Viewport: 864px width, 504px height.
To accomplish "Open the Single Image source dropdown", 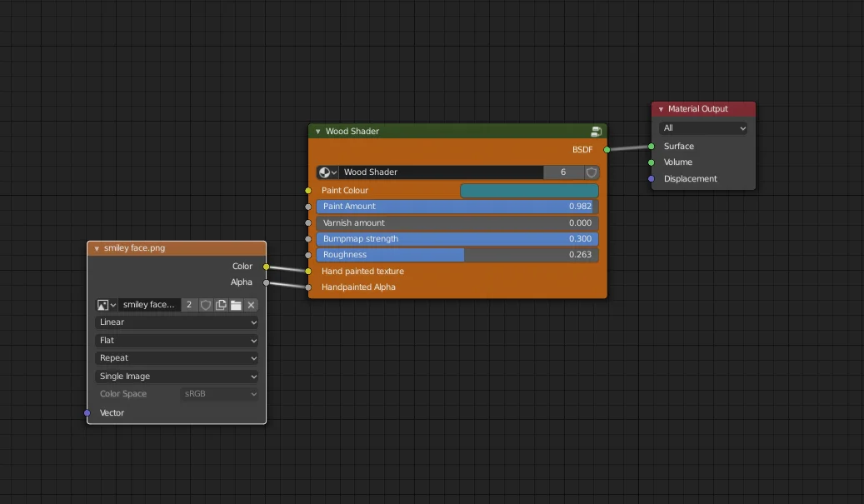I will (177, 376).
